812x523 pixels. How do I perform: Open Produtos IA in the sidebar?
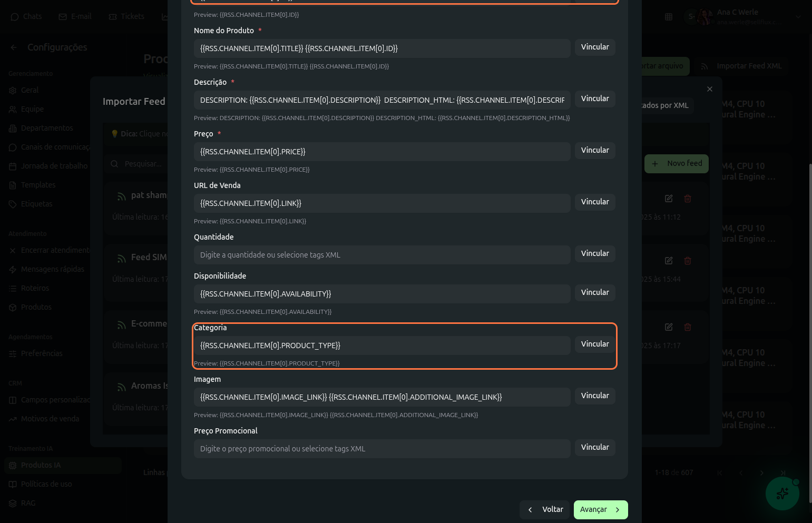pos(41,465)
